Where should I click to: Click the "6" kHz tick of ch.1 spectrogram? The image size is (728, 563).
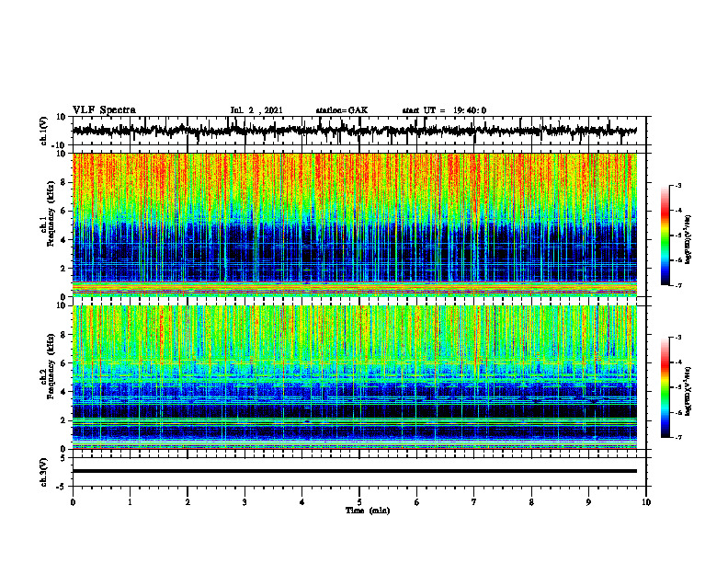pos(64,212)
